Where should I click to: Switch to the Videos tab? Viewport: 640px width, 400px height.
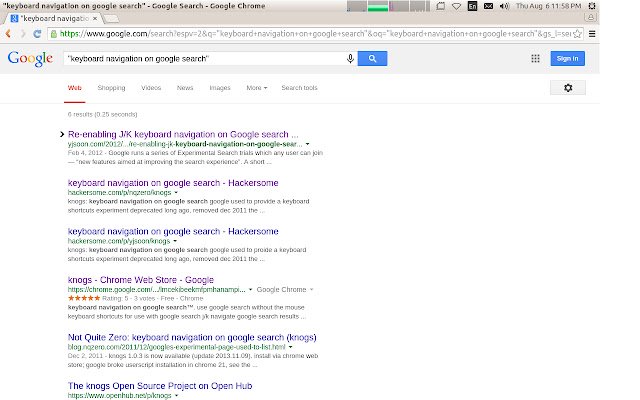(151, 88)
